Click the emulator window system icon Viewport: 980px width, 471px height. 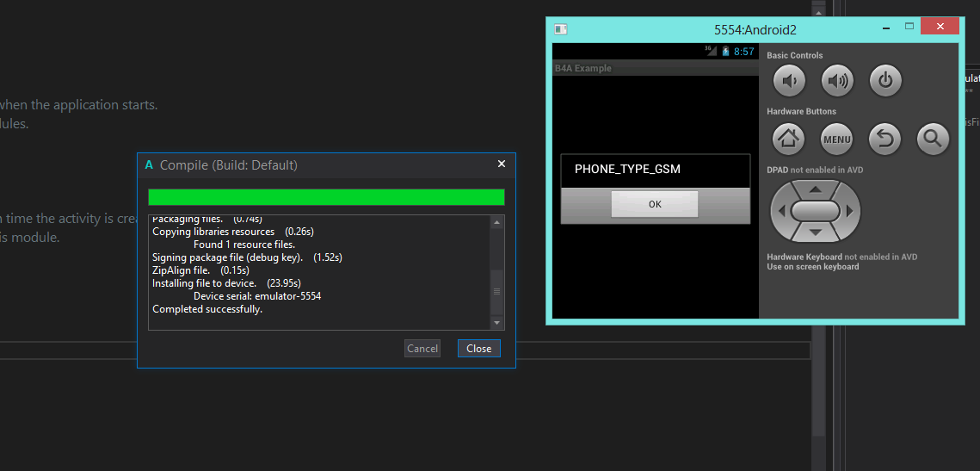(x=560, y=29)
